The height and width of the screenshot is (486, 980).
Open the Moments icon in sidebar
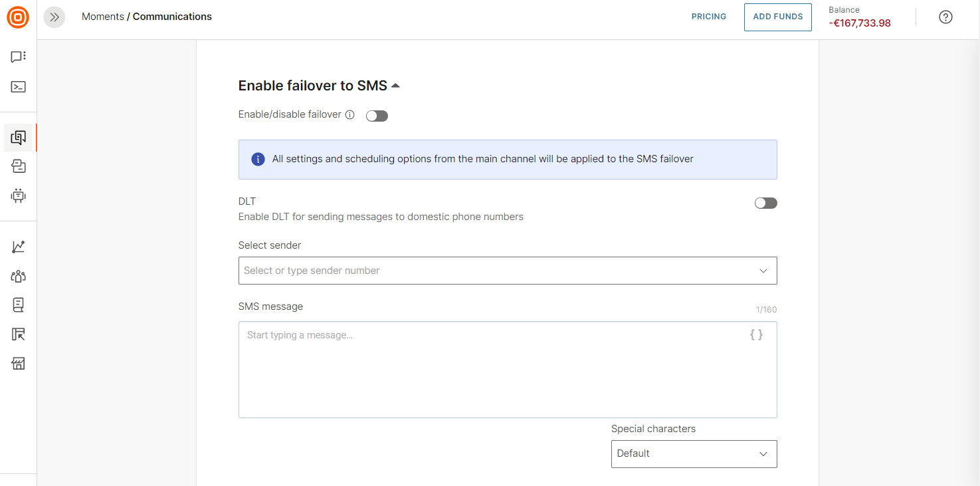pyautogui.click(x=18, y=138)
